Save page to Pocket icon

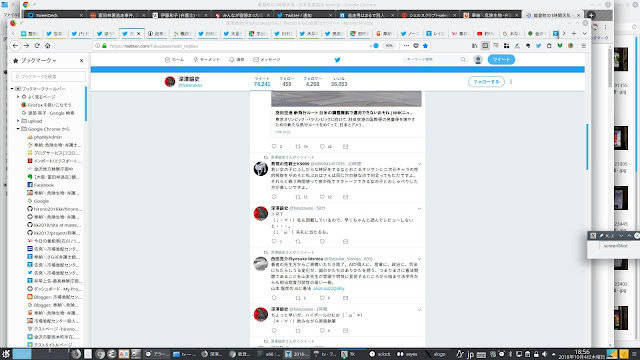pos(416,46)
